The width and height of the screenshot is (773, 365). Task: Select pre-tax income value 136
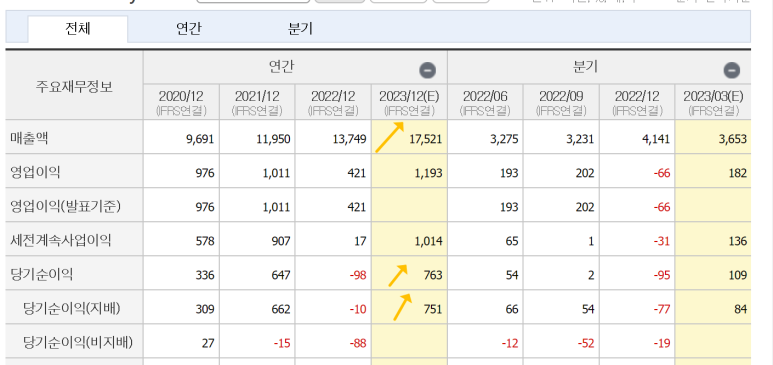[738, 242]
